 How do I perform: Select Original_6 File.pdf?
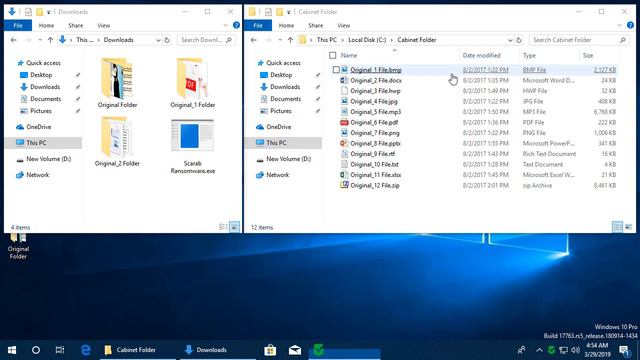pos(374,122)
